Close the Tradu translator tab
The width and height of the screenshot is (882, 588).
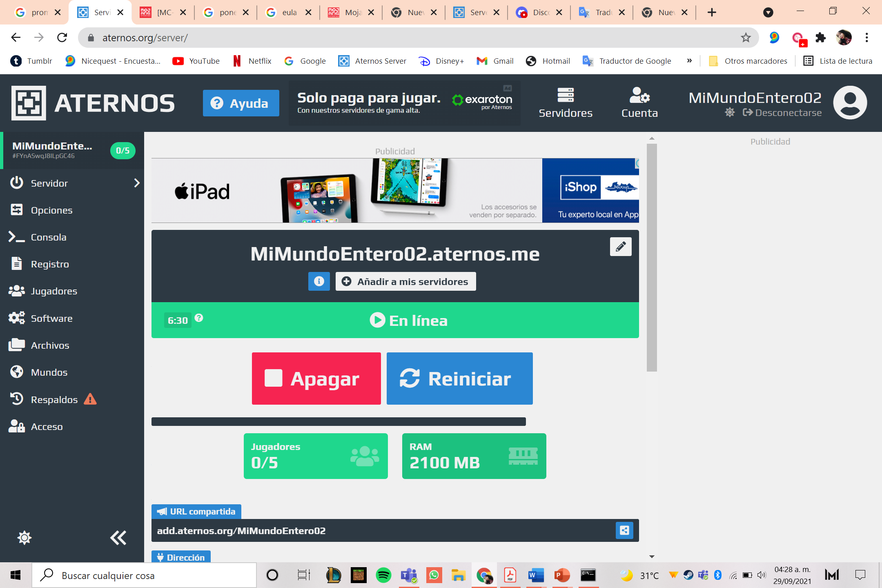pos(622,13)
